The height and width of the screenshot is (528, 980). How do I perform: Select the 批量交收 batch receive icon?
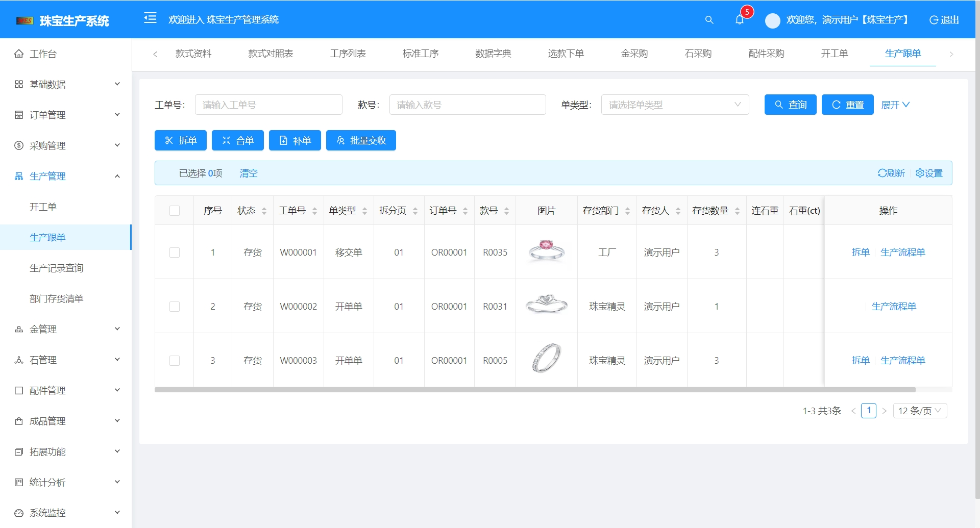[361, 140]
